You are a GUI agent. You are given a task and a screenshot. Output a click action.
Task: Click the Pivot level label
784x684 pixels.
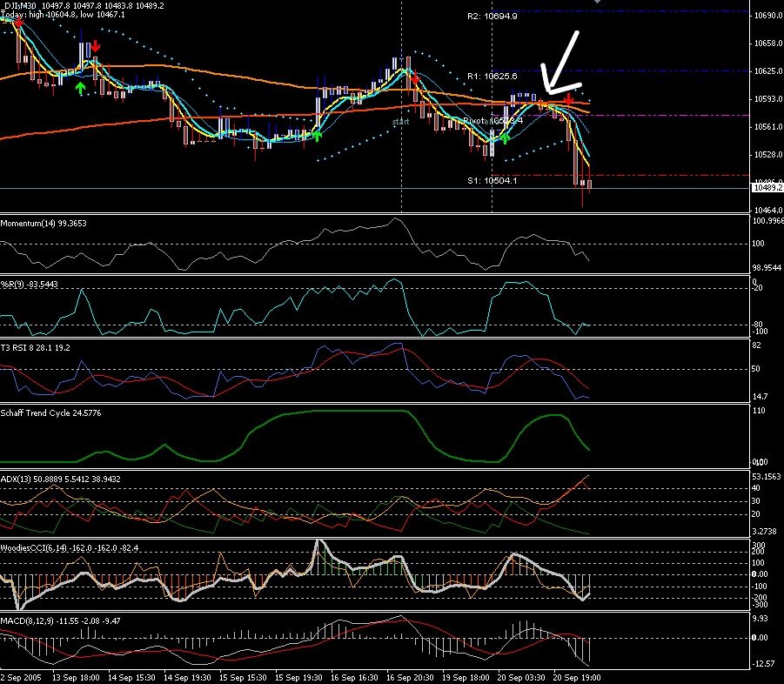[x=493, y=120]
